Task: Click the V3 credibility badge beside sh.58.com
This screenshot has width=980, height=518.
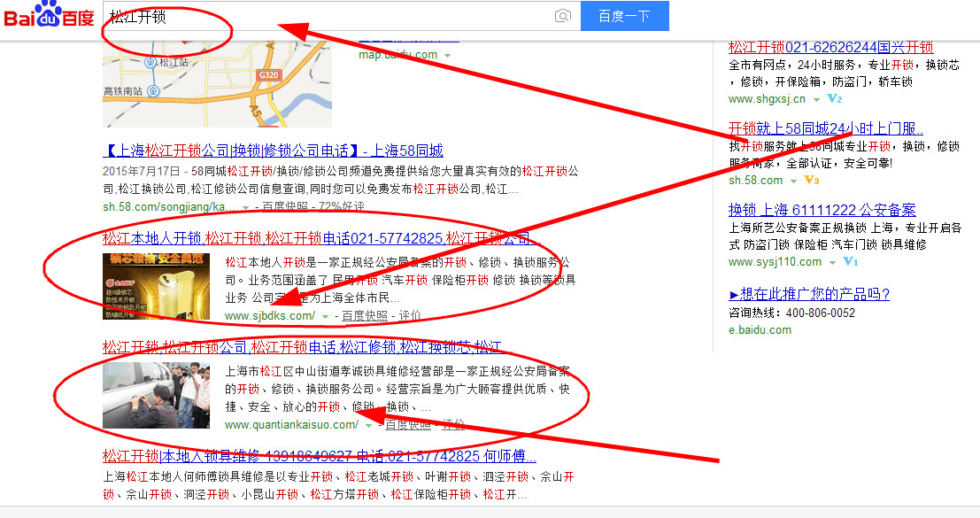Action: coord(811,180)
